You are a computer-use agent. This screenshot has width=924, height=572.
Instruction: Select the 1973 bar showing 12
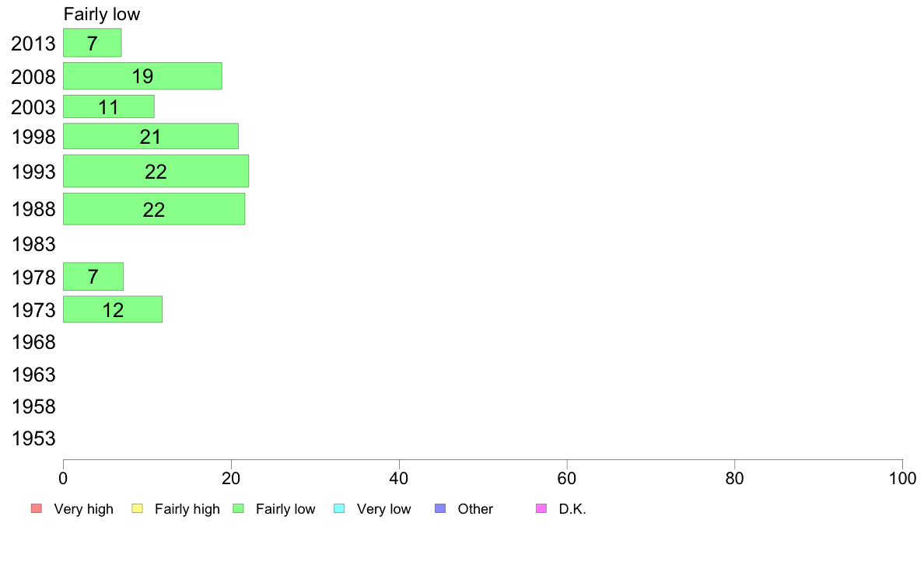(x=113, y=309)
